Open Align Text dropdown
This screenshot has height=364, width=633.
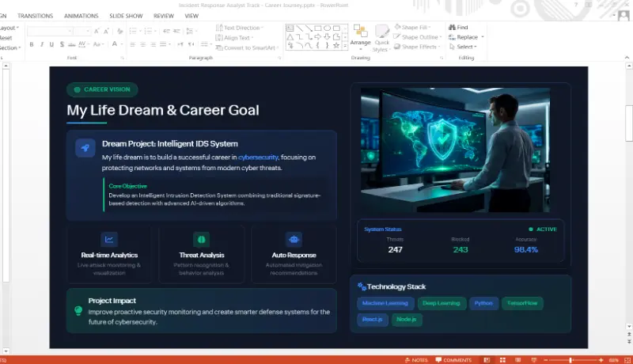point(234,37)
